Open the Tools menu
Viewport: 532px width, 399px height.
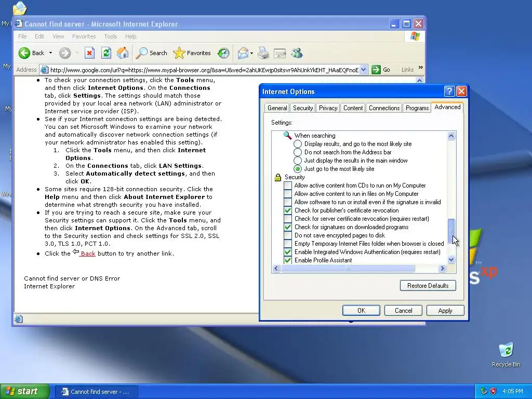coord(110,36)
